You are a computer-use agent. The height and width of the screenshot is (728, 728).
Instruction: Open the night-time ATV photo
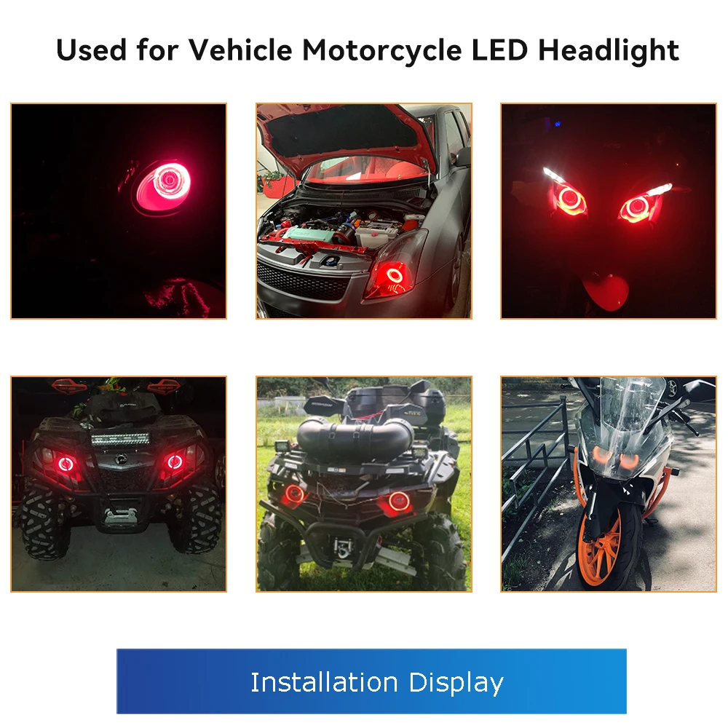click(x=119, y=484)
